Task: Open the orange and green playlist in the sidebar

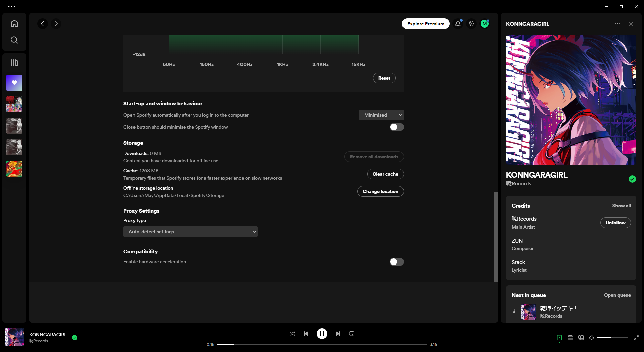Action: (x=14, y=169)
